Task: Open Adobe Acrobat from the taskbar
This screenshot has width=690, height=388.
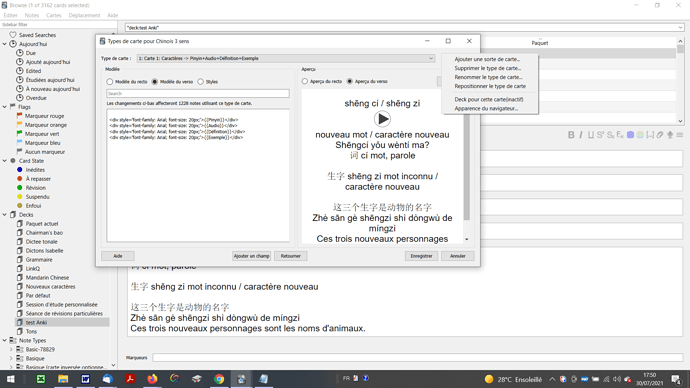Action: 130,379
